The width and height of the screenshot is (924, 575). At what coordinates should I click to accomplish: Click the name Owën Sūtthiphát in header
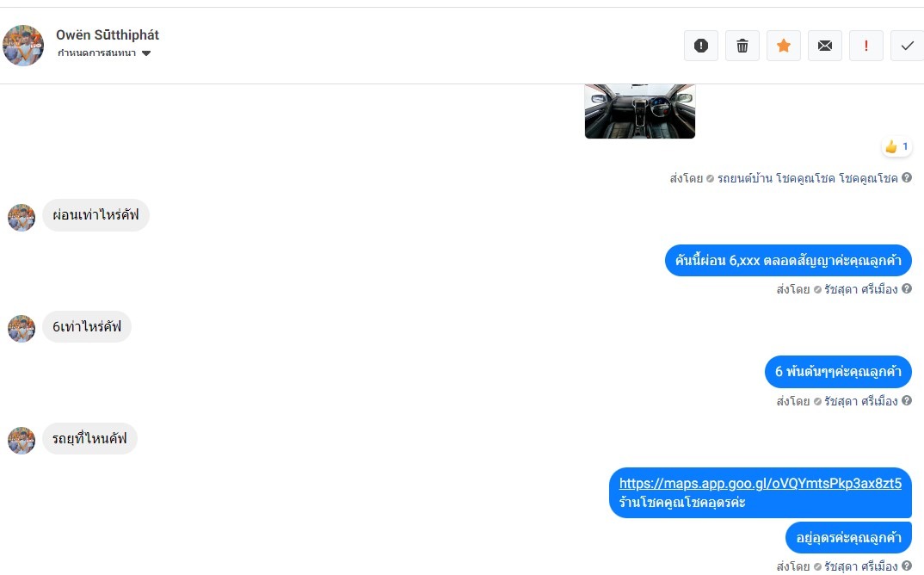[108, 34]
